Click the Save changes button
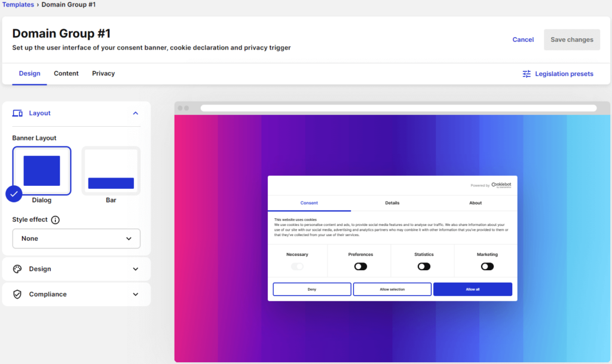The image size is (612, 364). point(572,39)
